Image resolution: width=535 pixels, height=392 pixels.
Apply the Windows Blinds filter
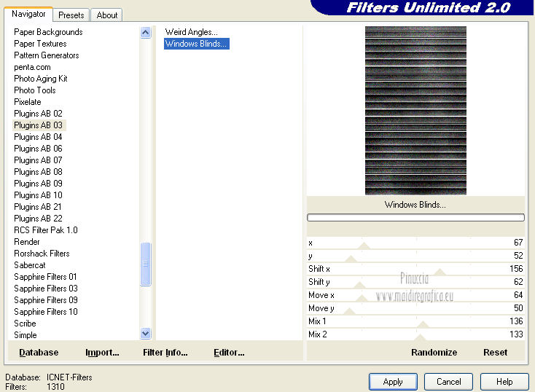393,381
